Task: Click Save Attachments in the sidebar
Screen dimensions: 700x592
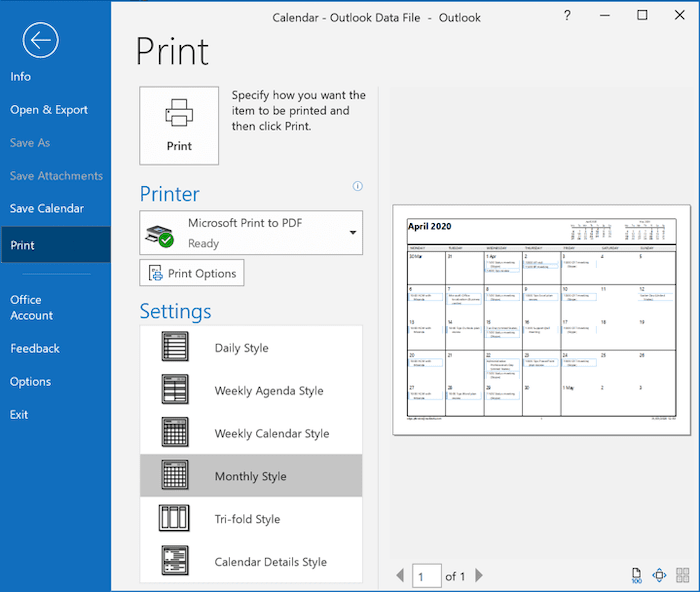Action: point(56,176)
